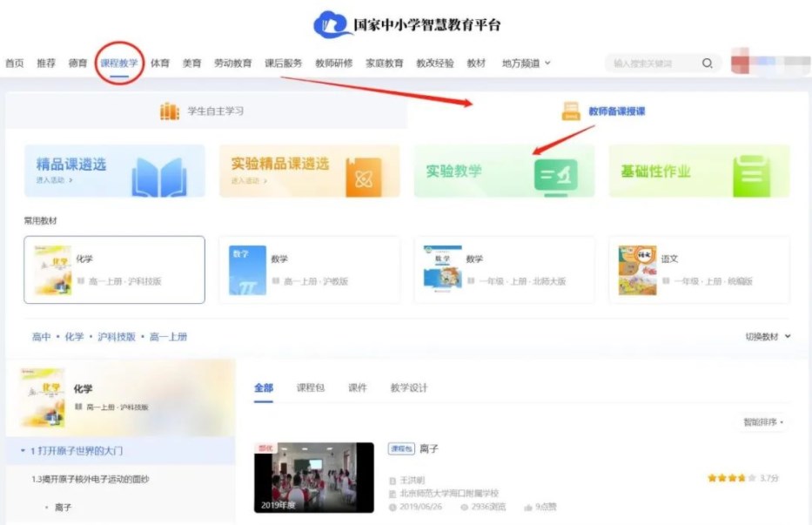
Task: Select the 离子 item in chapter tree
Action: (64, 508)
